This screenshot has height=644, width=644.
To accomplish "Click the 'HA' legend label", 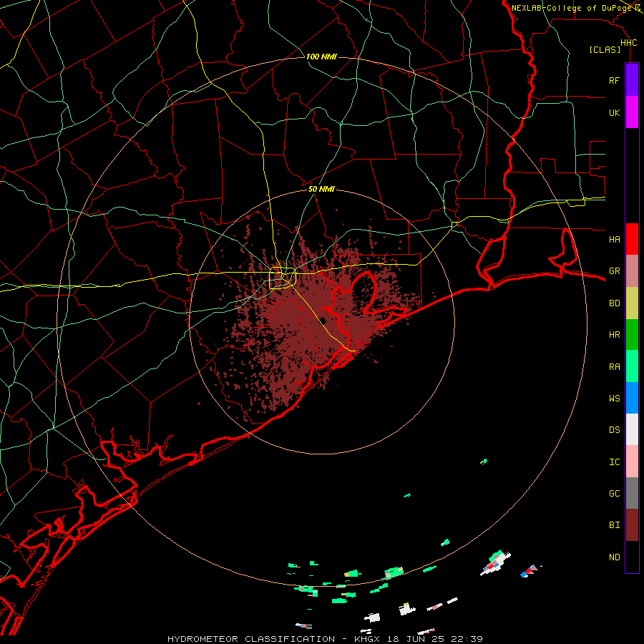I will (615, 239).
